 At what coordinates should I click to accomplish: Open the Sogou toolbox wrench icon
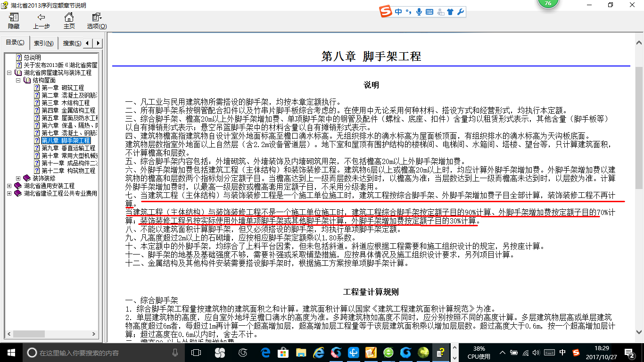click(x=461, y=12)
